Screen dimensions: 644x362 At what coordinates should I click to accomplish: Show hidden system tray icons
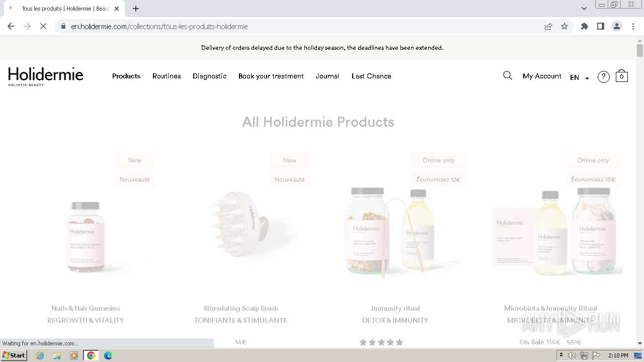(x=561, y=355)
